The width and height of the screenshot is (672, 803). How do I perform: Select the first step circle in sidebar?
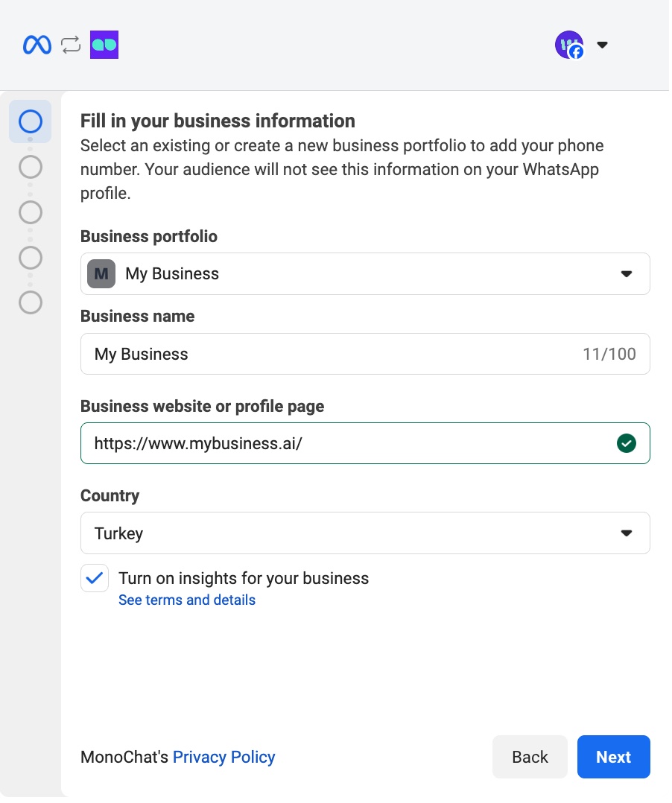30,121
